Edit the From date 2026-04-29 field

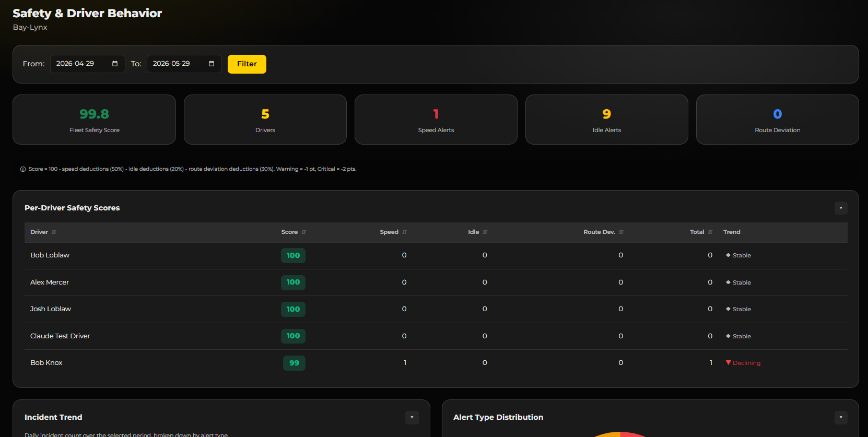[88, 64]
